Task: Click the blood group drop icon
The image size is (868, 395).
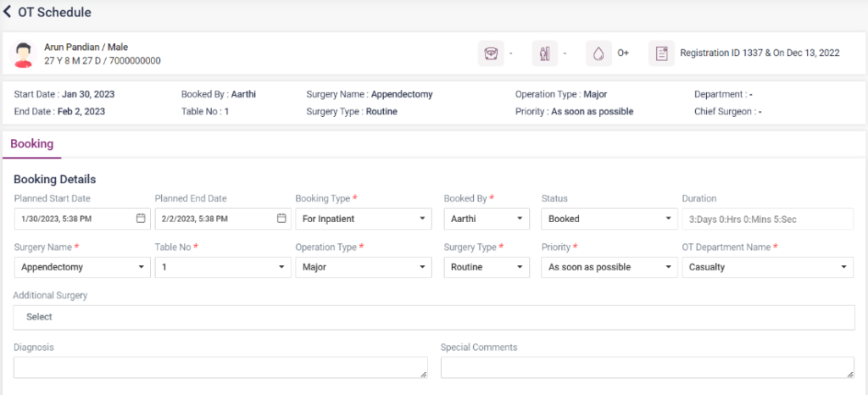Action: (x=598, y=53)
